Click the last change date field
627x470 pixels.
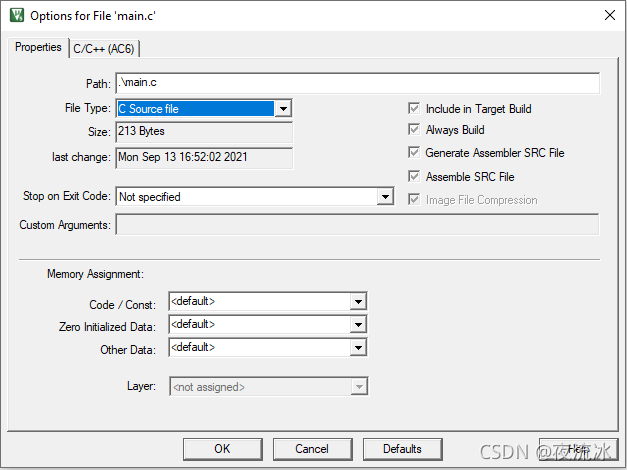pyautogui.click(x=204, y=158)
